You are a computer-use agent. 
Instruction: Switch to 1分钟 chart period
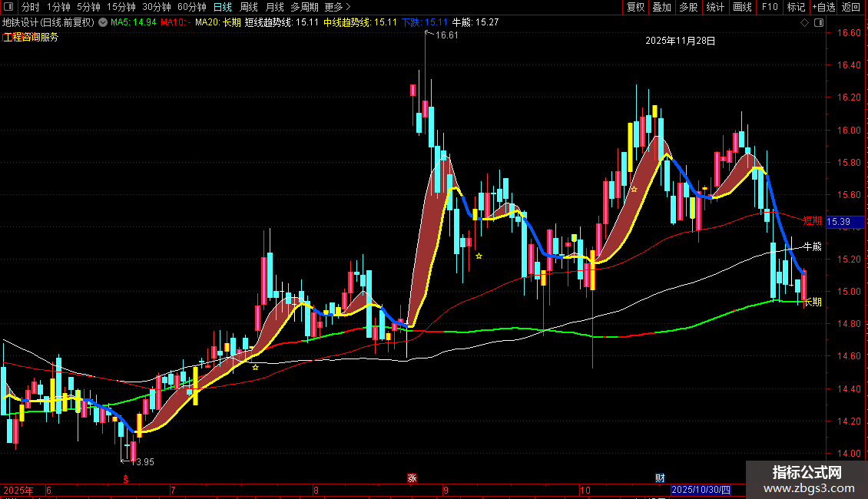pyautogui.click(x=58, y=7)
